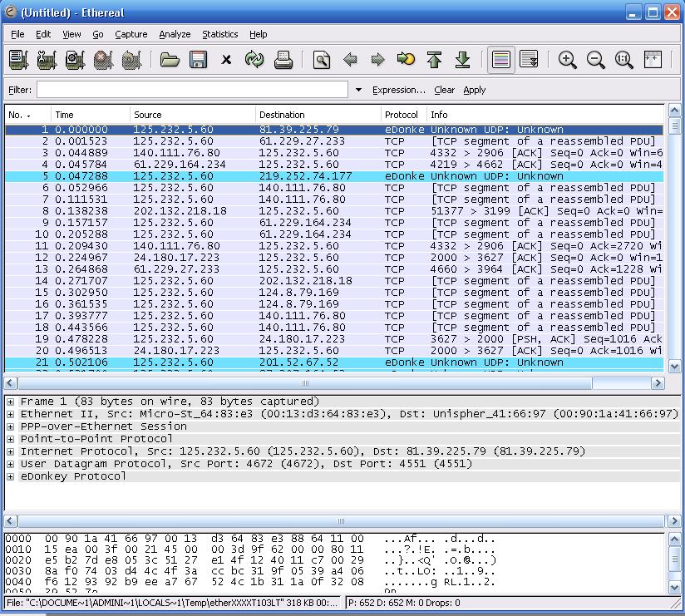Screen dimensions: 685x616
Task: Expand the Ethernet II tree node
Action: (x=11, y=414)
